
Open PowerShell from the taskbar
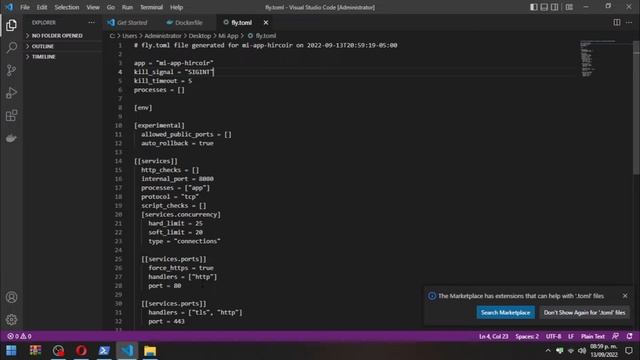[104, 351]
